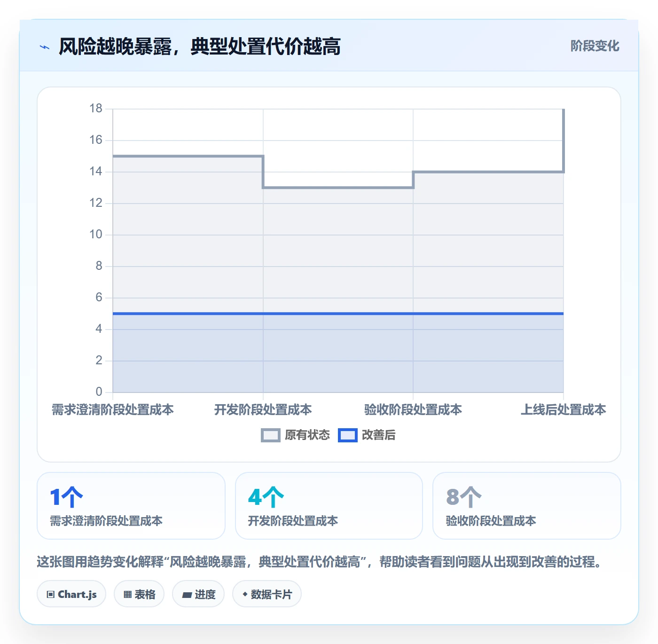This screenshot has width=658, height=644.
Task: Click the 4个 figure in the second card
Action: (266, 497)
